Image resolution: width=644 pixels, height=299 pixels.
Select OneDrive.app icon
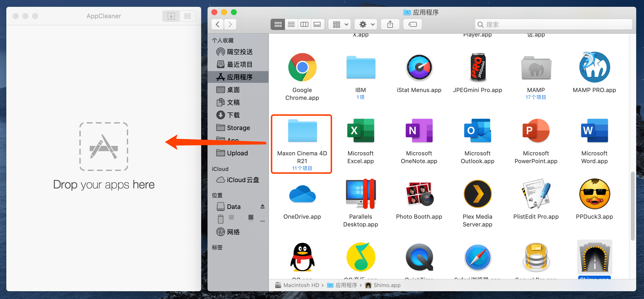pos(302,194)
